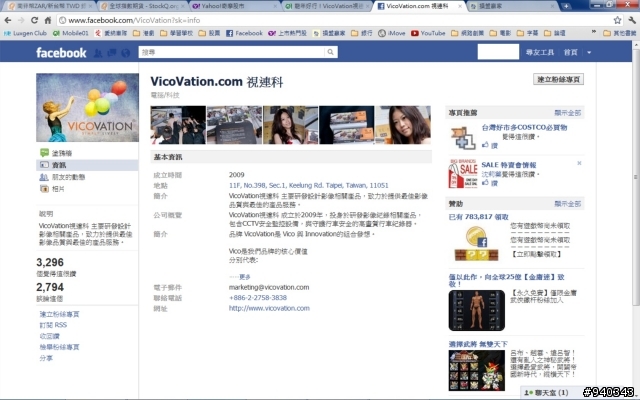
Task: Open the friends activity item with people icon
Action: click(62, 177)
